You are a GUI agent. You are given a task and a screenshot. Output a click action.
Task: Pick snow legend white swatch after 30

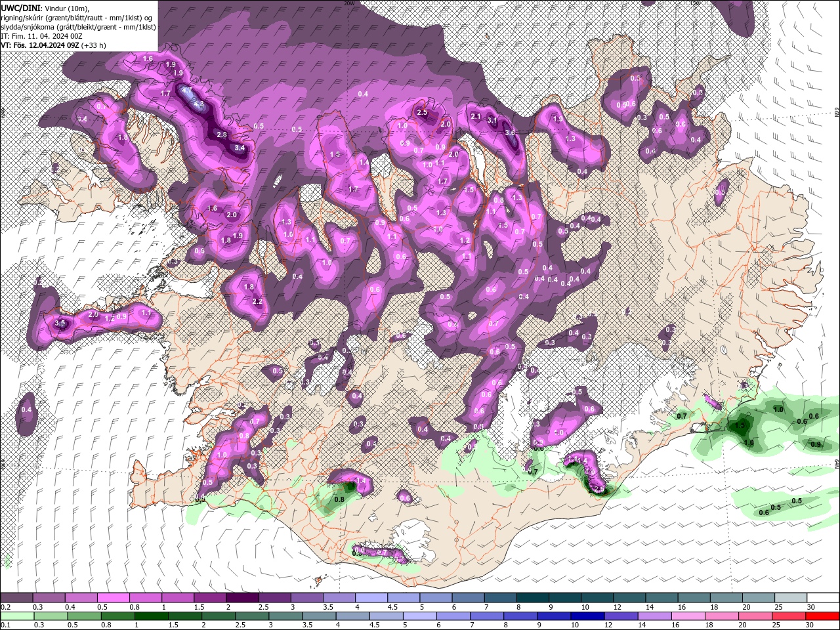pos(823,598)
